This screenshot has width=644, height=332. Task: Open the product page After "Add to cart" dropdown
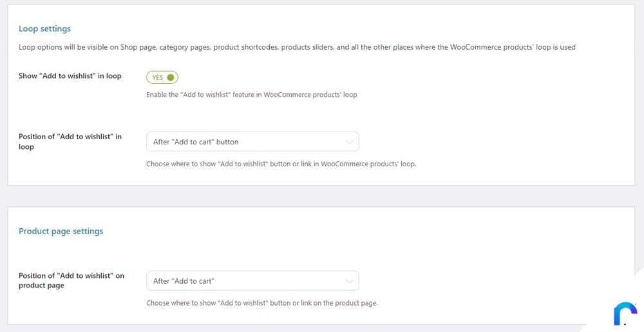(x=252, y=281)
